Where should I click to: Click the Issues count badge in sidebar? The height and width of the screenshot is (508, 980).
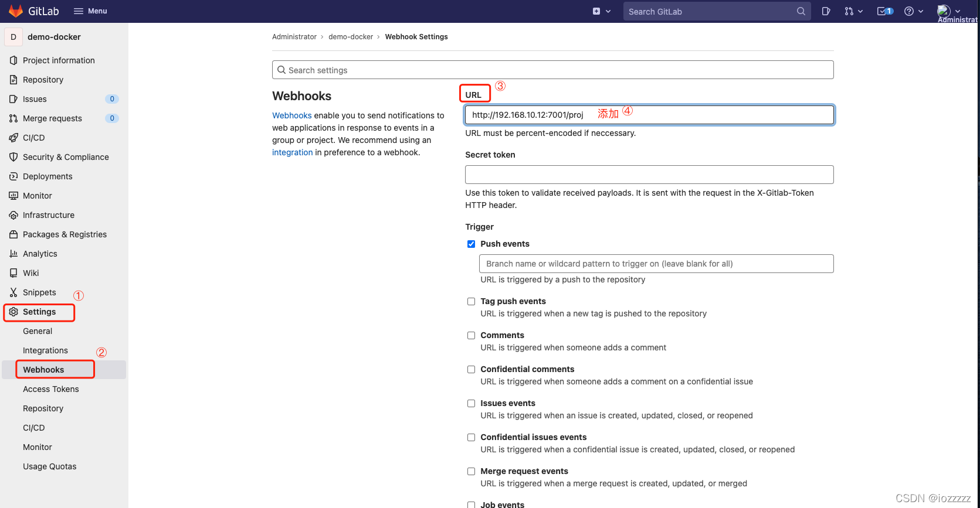[112, 99]
